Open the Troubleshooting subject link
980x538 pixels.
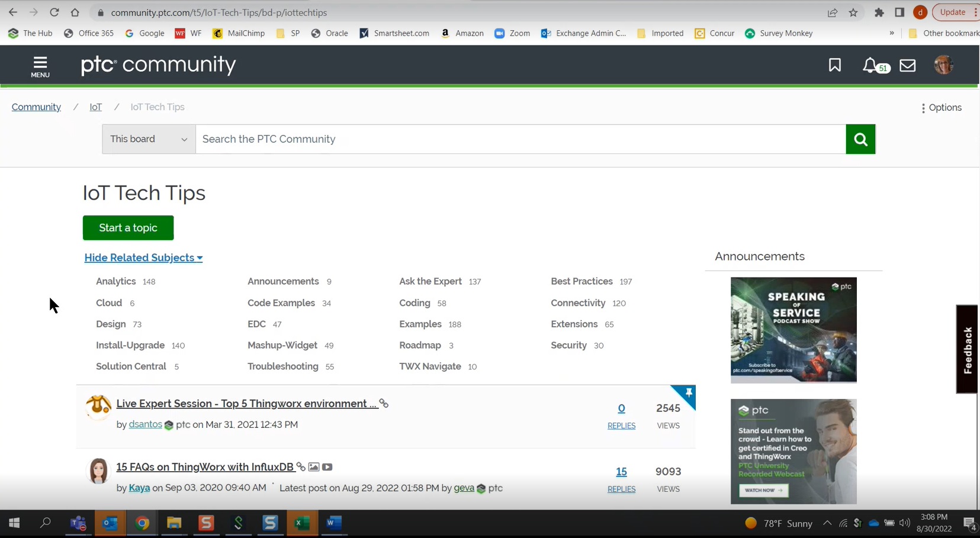282,366
